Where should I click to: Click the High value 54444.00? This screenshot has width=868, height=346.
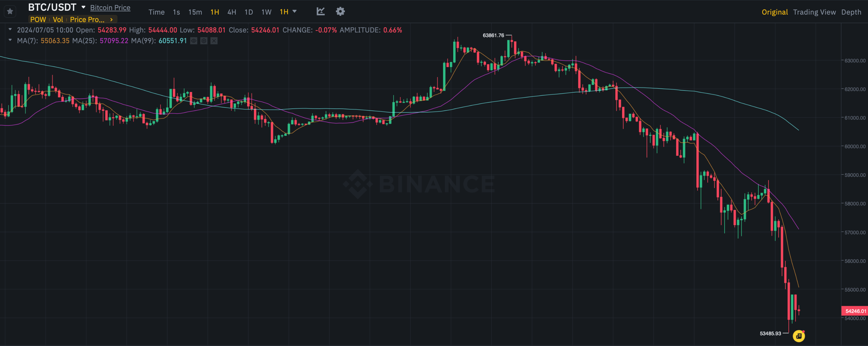162,30
